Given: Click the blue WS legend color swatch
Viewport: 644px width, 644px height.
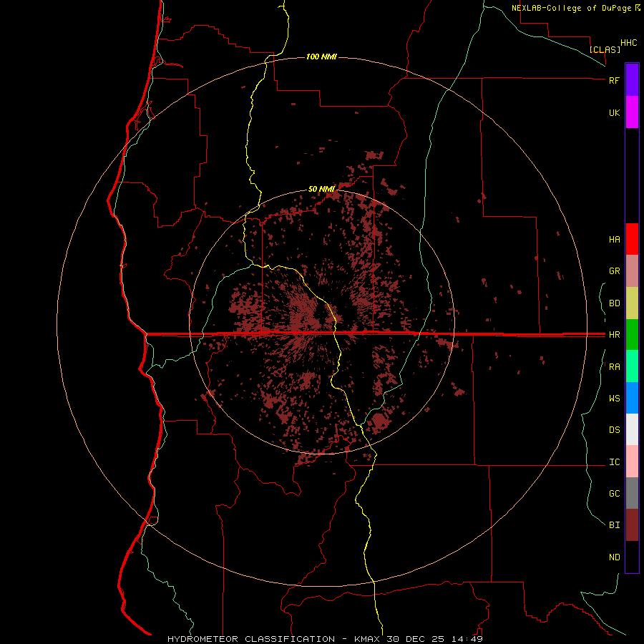Looking at the screenshot, I should (632, 398).
